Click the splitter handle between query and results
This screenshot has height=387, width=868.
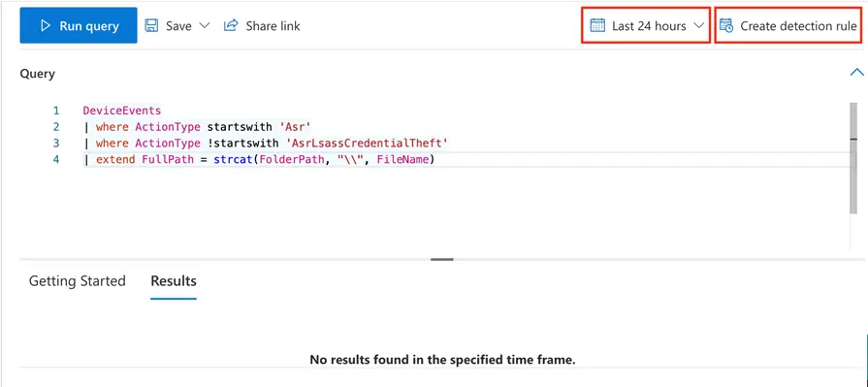click(441, 259)
